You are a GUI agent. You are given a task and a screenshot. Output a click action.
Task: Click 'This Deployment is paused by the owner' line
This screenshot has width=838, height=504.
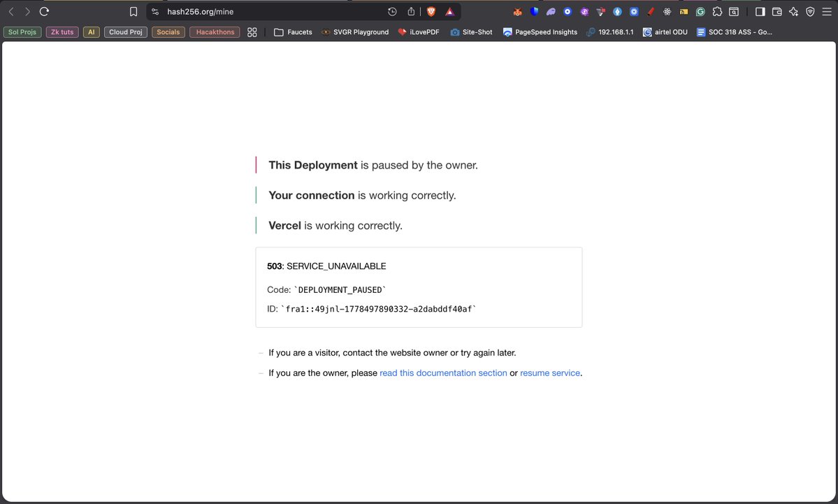point(373,165)
